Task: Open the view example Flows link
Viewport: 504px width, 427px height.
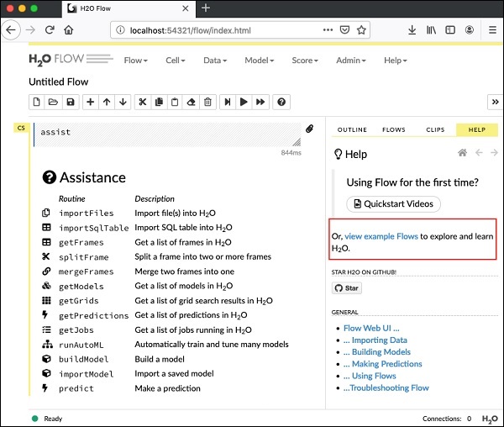Action: [x=381, y=237]
